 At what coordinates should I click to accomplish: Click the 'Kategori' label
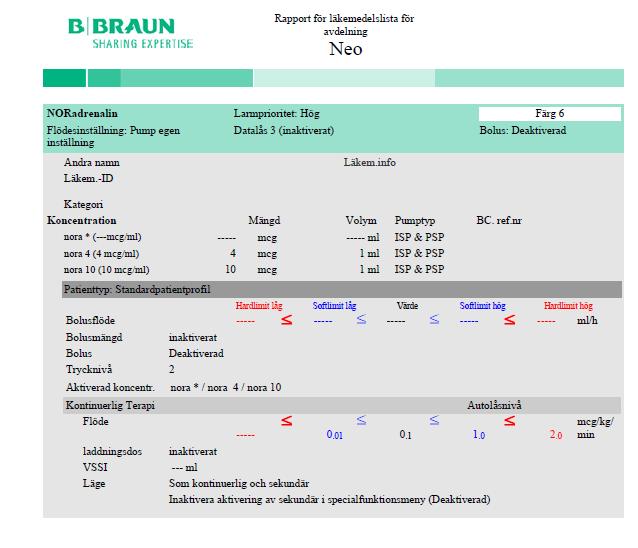pyautogui.click(x=83, y=204)
